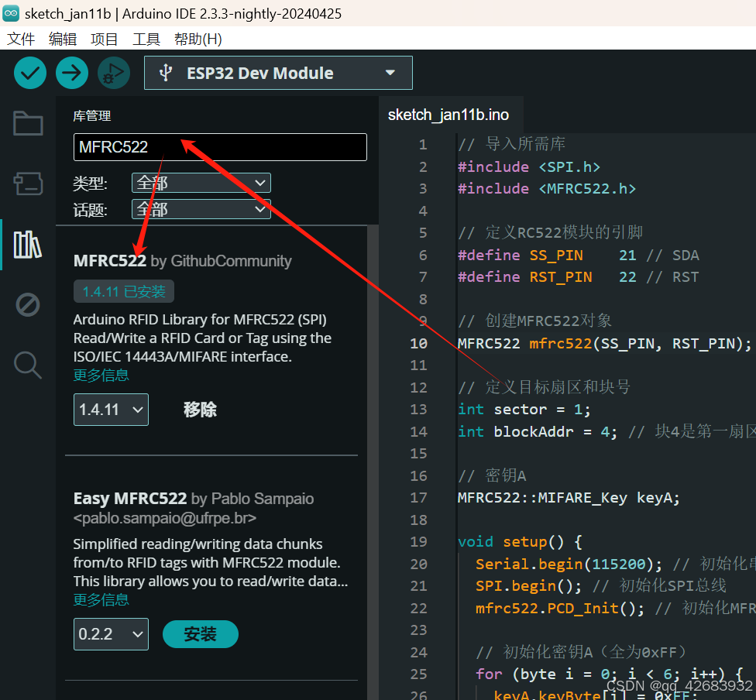This screenshot has height=700, width=756.
Task: Open the Sketchbook folder icon in sidebar
Action: [28, 123]
